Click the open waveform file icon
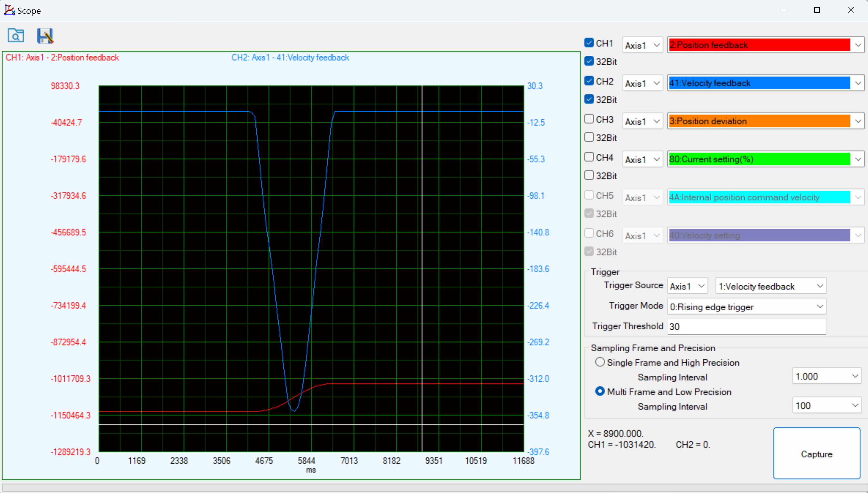Screen dimensions: 868x493 (16, 35)
